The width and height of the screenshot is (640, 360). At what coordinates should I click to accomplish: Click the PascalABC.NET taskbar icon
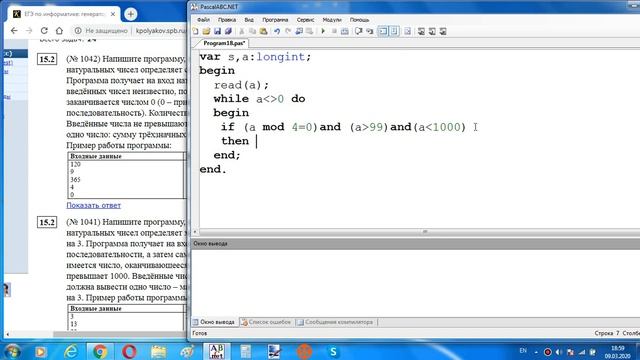[216, 351]
